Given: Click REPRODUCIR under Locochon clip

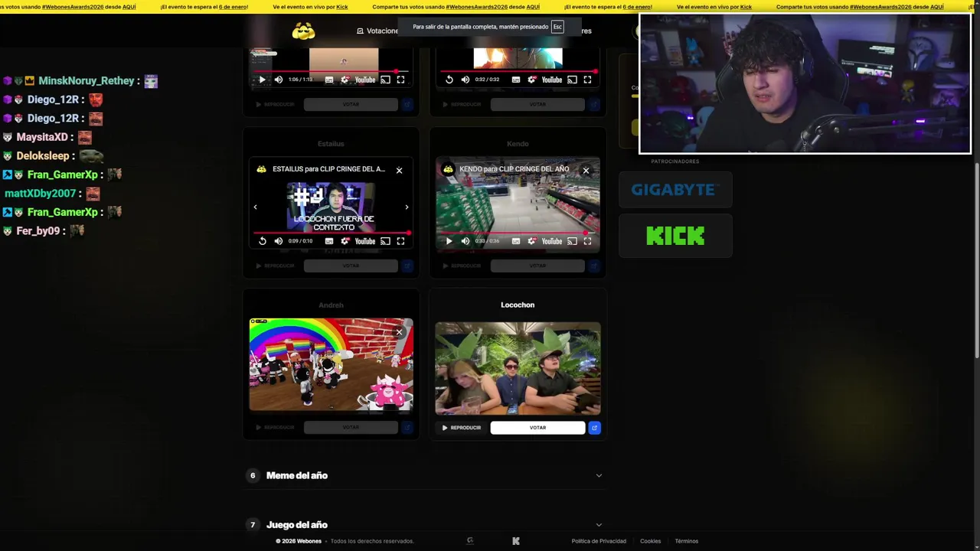Looking at the screenshot, I should point(461,428).
